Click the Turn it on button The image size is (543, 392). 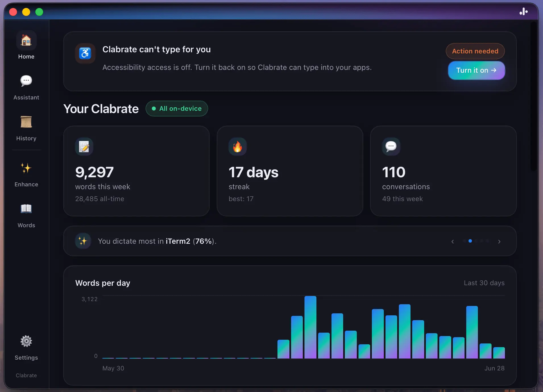[x=476, y=70]
